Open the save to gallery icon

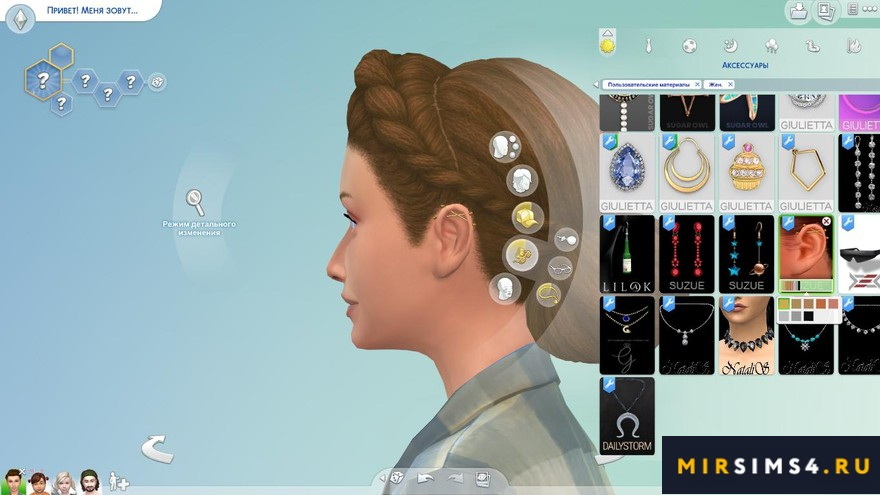tap(798, 11)
